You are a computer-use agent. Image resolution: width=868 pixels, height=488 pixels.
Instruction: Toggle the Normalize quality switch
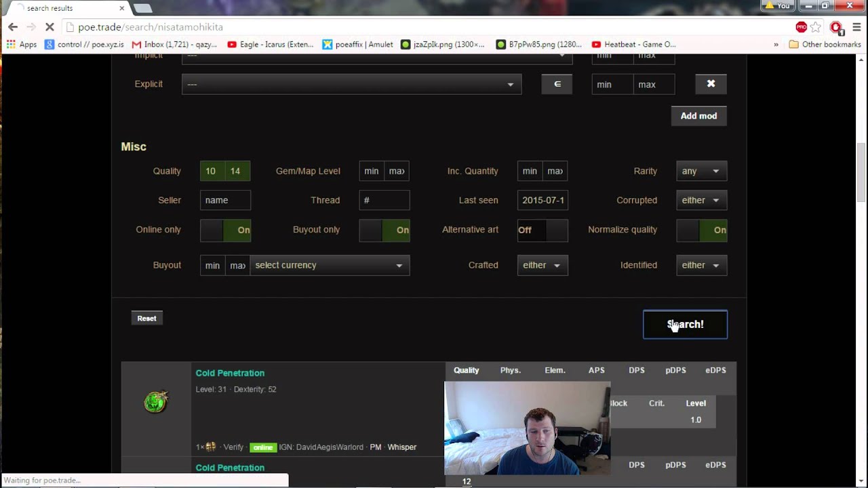(702, 230)
